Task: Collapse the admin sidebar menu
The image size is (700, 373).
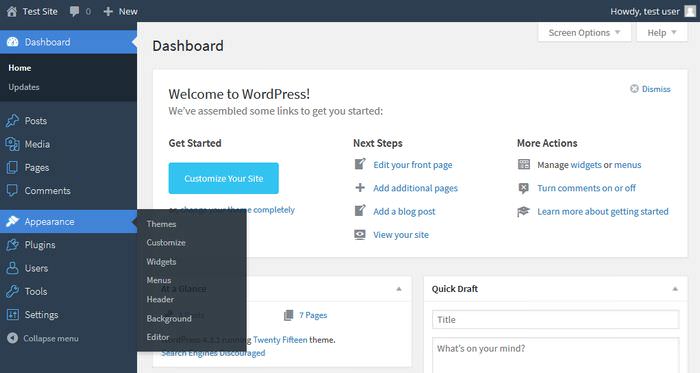Action: click(43, 338)
